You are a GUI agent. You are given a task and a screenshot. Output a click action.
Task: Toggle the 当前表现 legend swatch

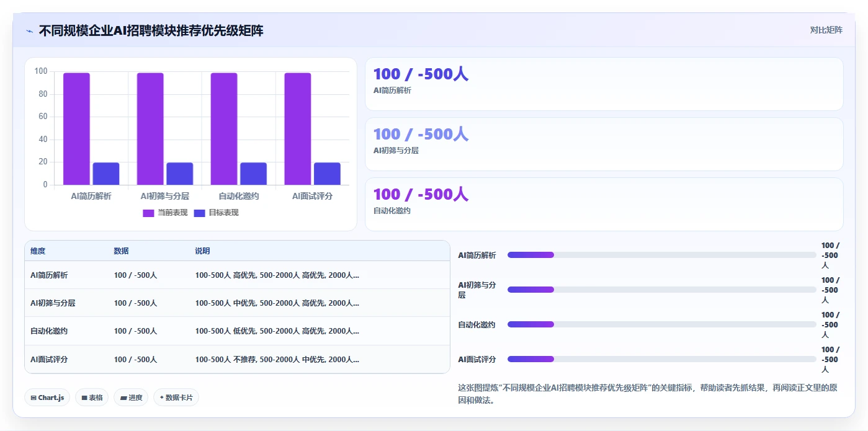[148, 213]
